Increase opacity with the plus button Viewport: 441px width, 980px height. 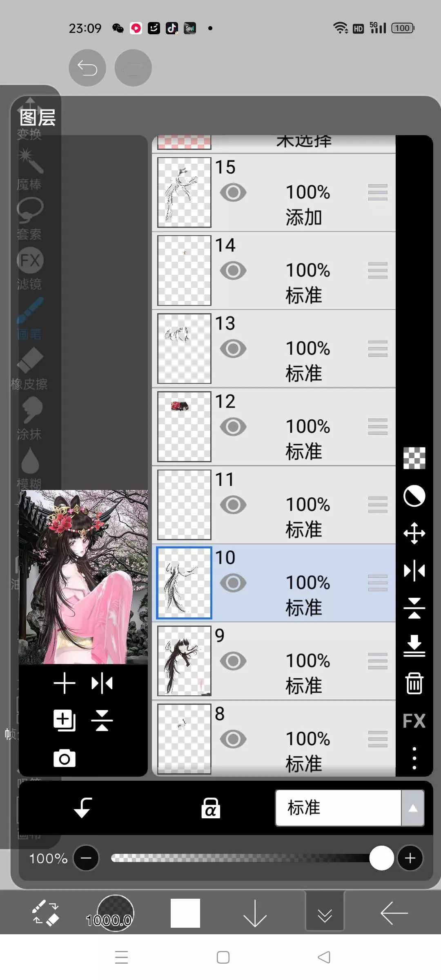(410, 858)
